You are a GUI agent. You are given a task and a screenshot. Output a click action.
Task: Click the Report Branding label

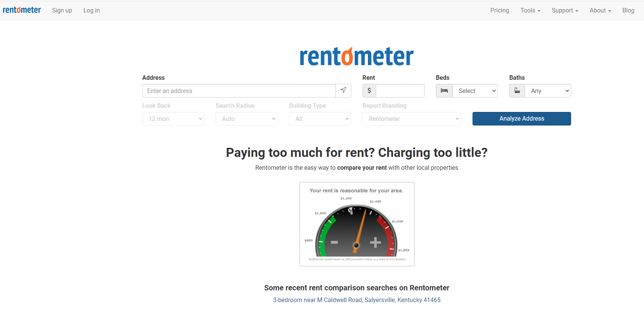point(385,105)
